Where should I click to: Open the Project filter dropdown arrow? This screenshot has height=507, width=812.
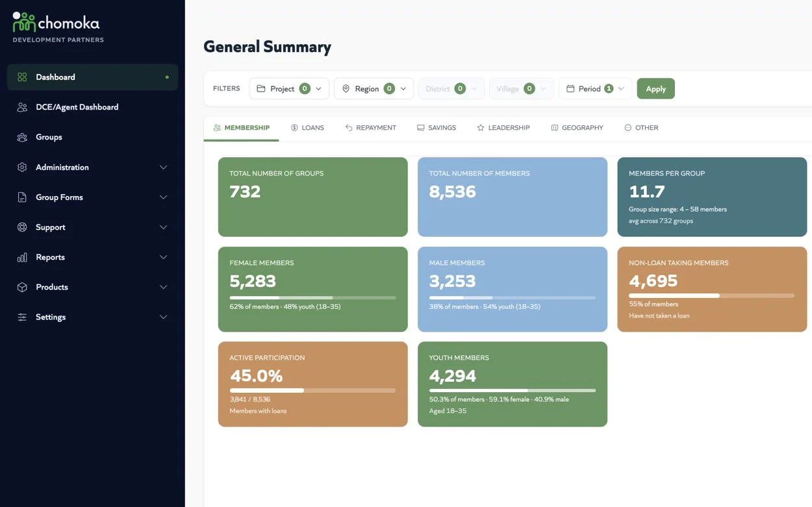click(x=318, y=89)
